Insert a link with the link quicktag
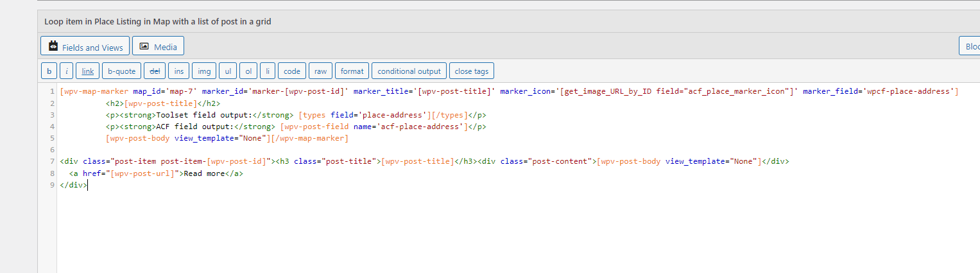Image resolution: width=980 pixels, height=273 pixels. 88,71
